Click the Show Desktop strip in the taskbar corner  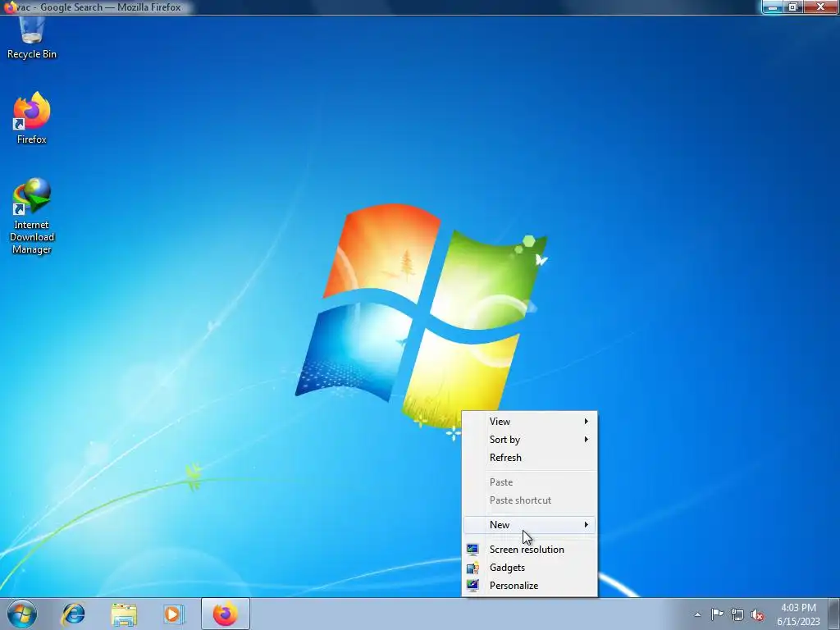[834, 614]
